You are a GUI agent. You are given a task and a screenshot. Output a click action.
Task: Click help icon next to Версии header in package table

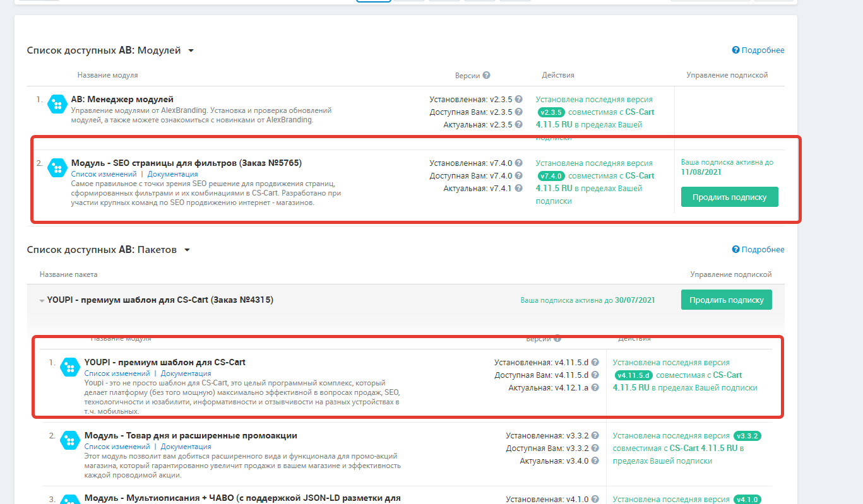tap(557, 339)
